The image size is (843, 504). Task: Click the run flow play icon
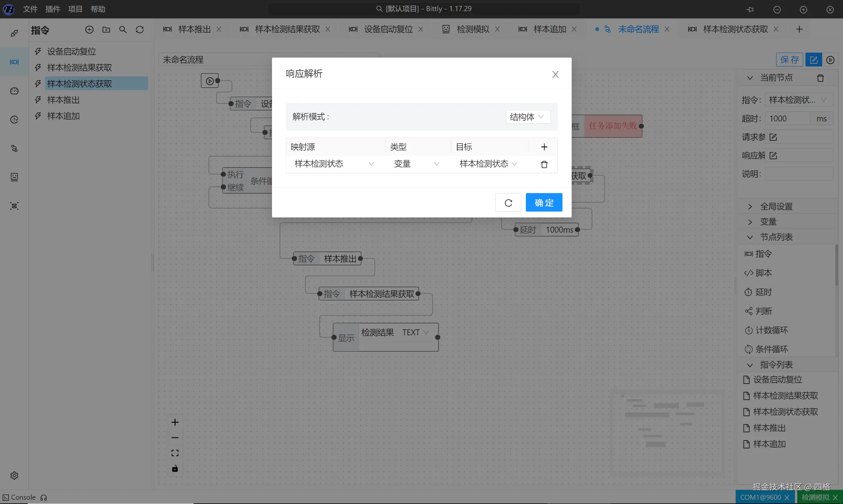click(830, 60)
